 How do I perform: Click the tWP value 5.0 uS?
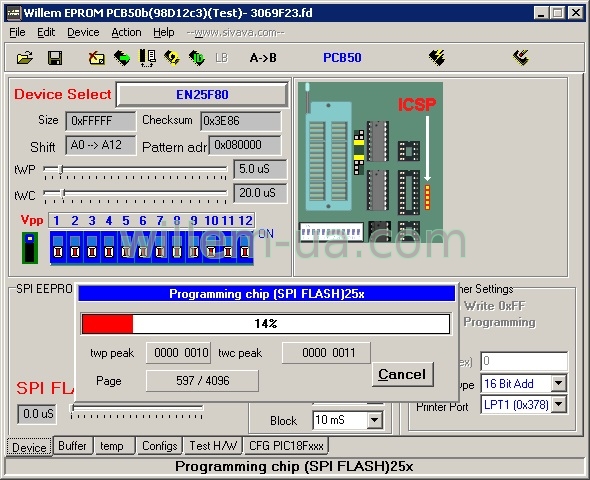(260, 169)
